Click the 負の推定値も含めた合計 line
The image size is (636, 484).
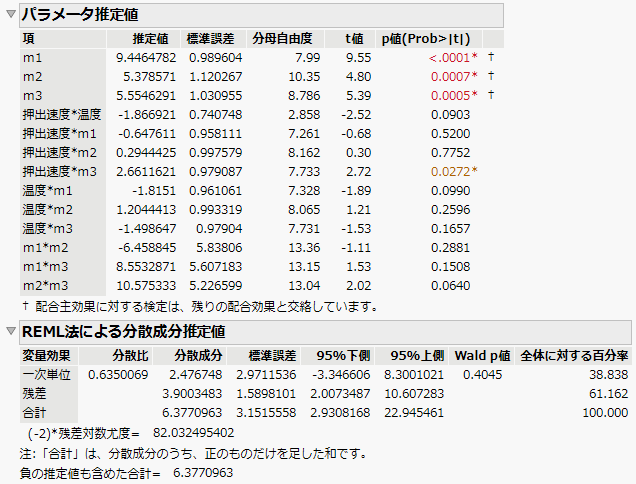point(126,473)
